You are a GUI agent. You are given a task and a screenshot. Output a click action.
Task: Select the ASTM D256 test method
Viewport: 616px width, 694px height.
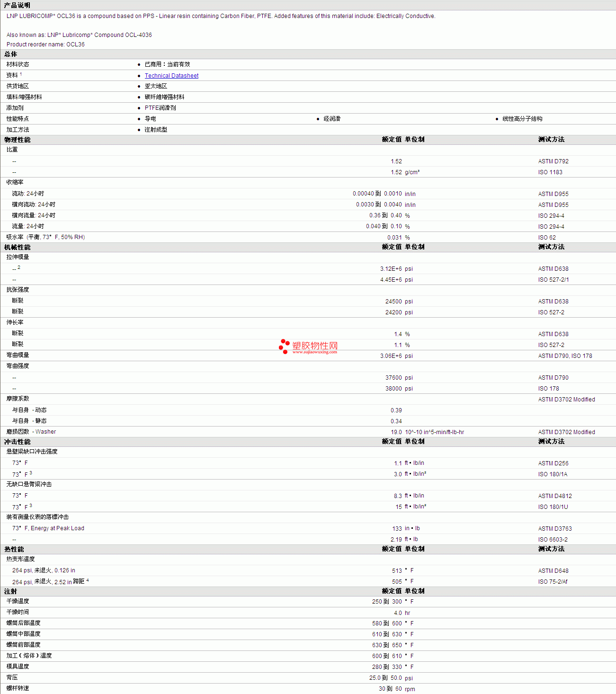click(x=553, y=463)
